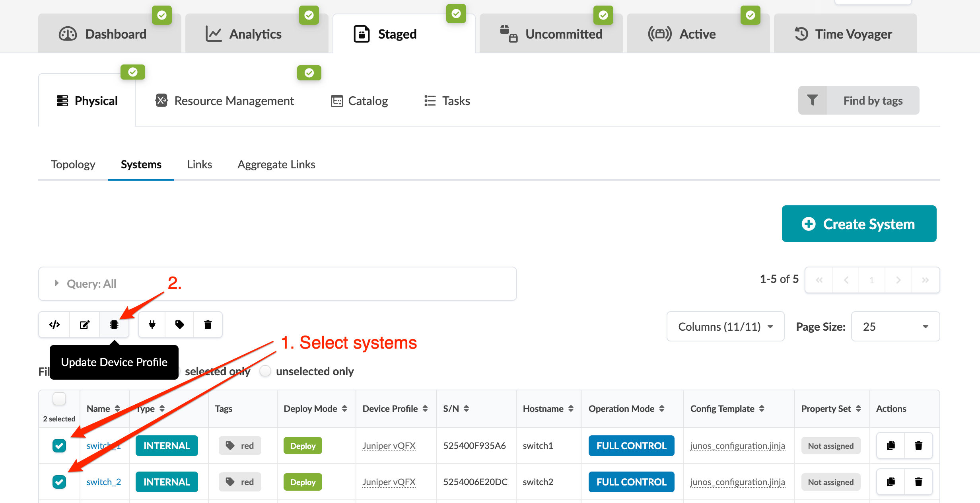This screenshot has width=980, height=503.
Task: Click the Update Device Profile toolbar icon
Action: [114, 325]
